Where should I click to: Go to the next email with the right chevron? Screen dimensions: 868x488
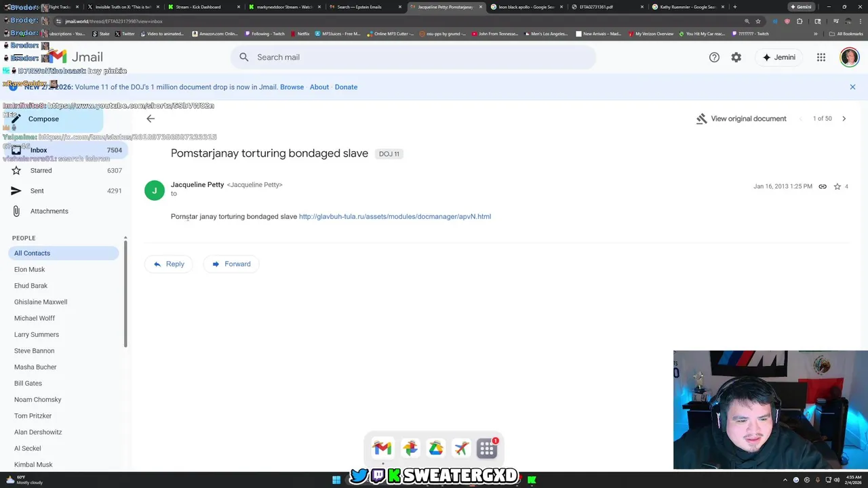pos(844,119)
